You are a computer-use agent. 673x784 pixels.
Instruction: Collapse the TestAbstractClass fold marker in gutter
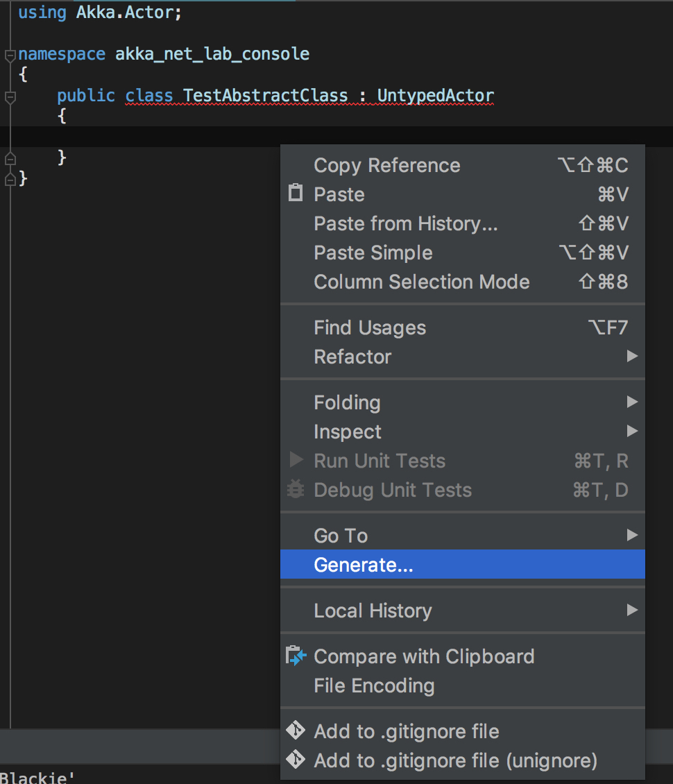click(x=10, y=96)
